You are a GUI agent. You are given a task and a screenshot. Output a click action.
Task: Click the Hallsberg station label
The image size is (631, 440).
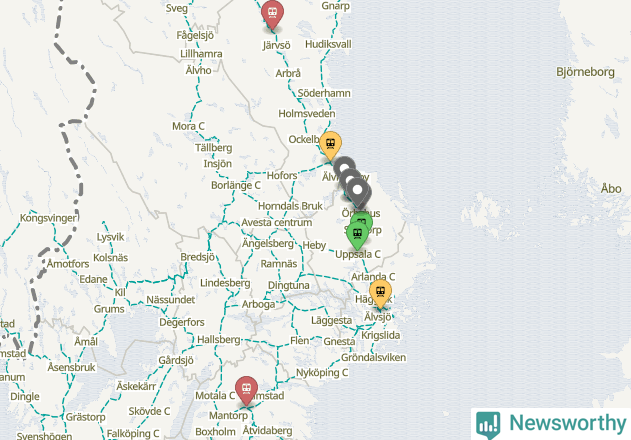point(219,340)
